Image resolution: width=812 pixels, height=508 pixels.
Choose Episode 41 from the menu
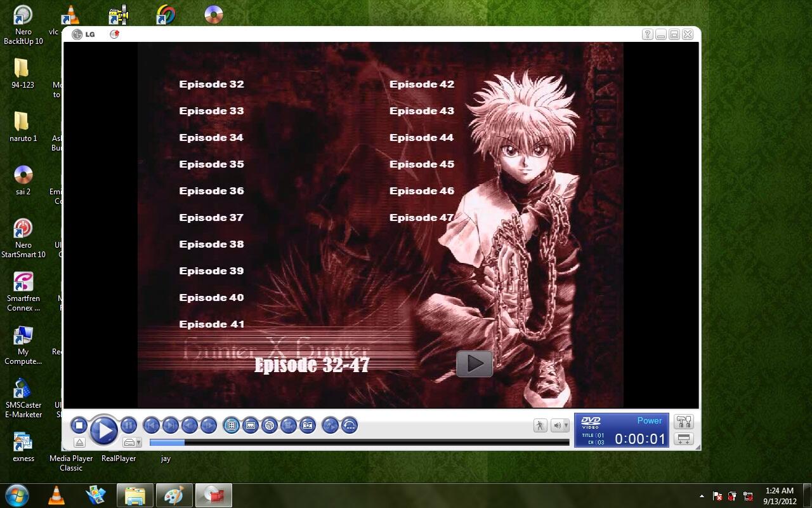pos(211,324)
